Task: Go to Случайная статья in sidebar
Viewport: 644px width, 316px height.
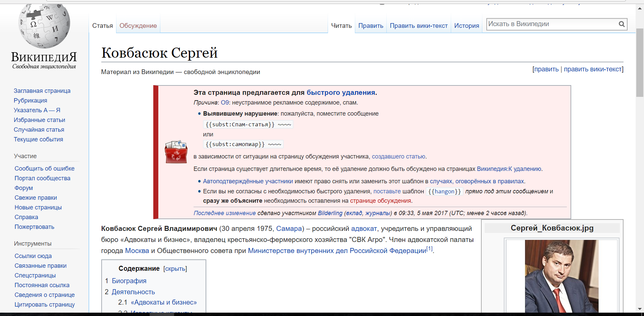Action: [39, 130]
